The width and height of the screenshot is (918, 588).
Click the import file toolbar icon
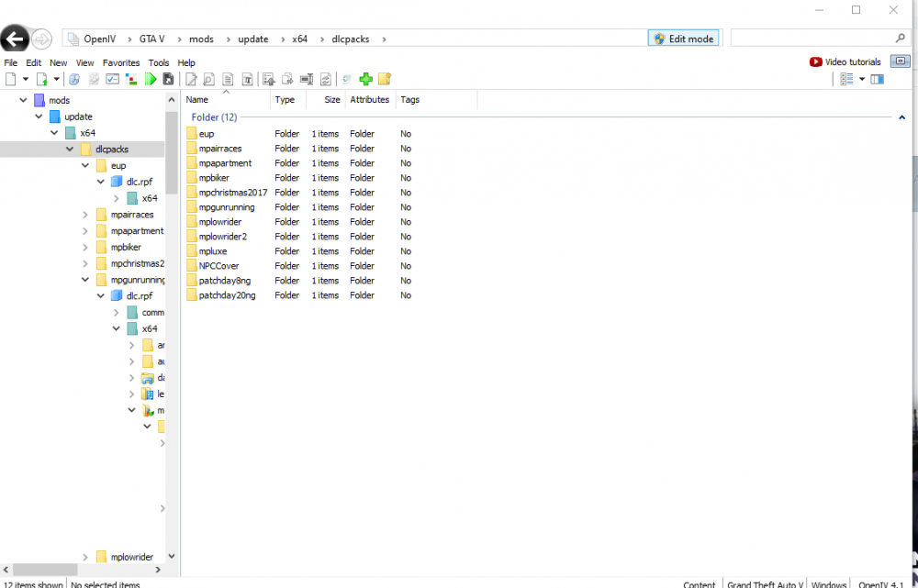pos(41,79)
